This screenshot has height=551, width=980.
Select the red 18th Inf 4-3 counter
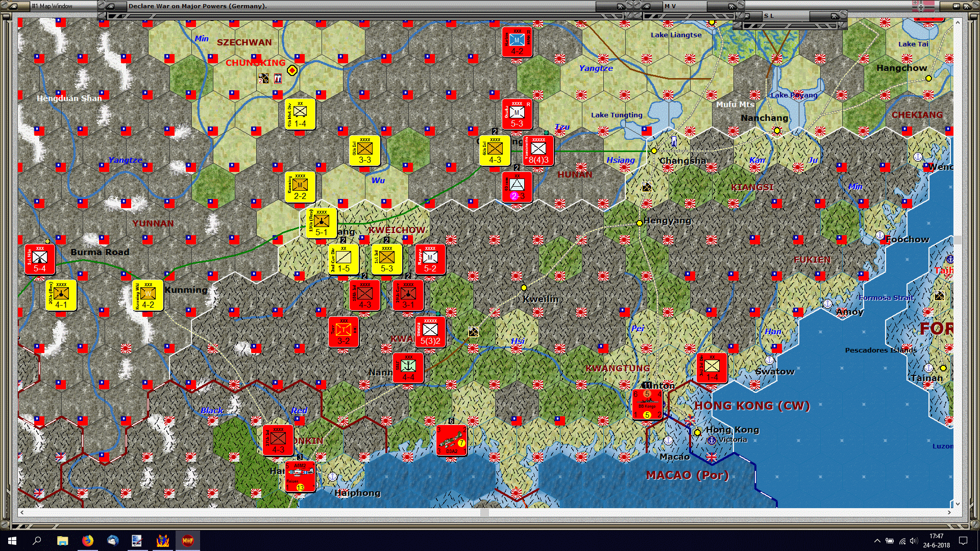click(365, 295)
